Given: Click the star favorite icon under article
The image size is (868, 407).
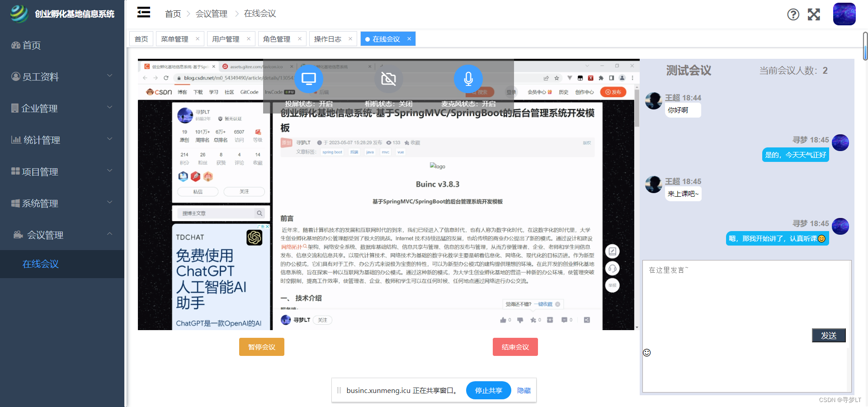Looking at the screenshot, I should tap(533, 320).
